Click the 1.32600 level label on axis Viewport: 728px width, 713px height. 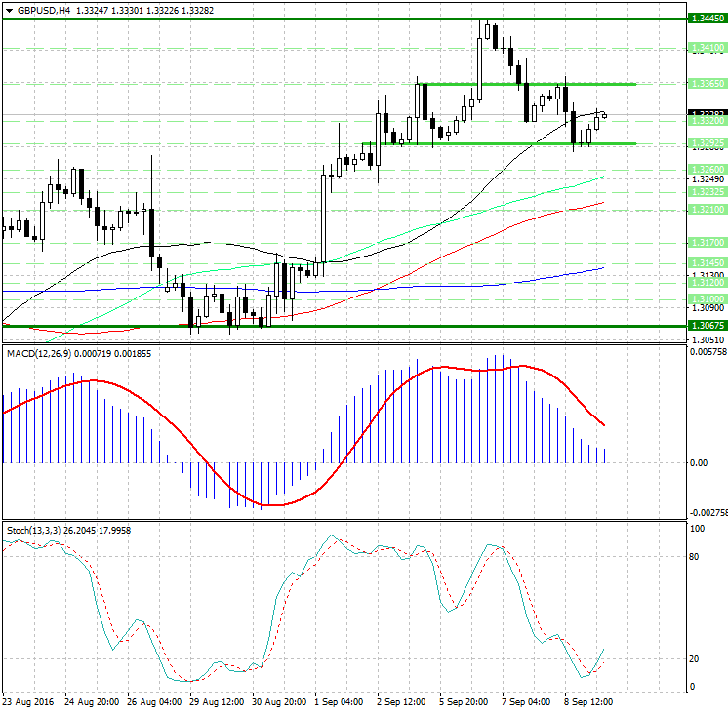(706, 170)
